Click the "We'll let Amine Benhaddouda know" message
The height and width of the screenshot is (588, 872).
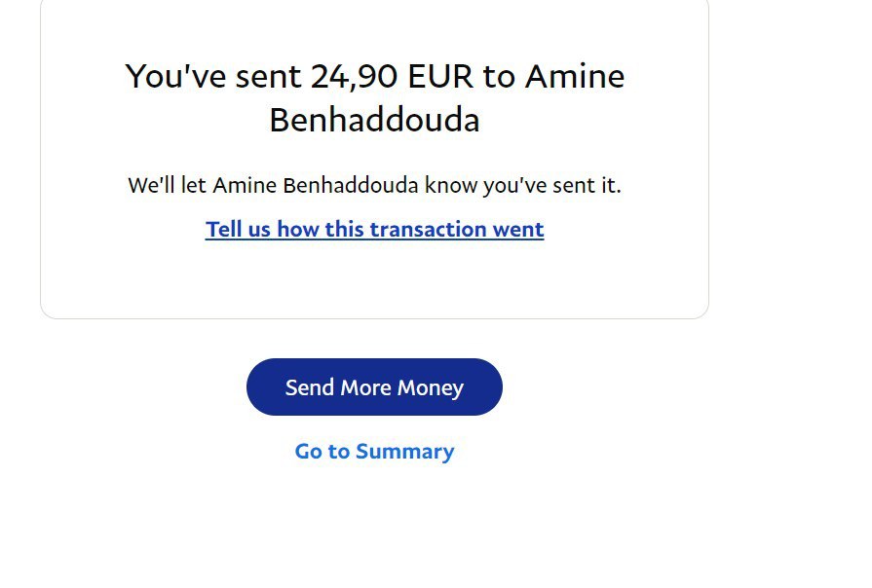(x=374, y=185)
